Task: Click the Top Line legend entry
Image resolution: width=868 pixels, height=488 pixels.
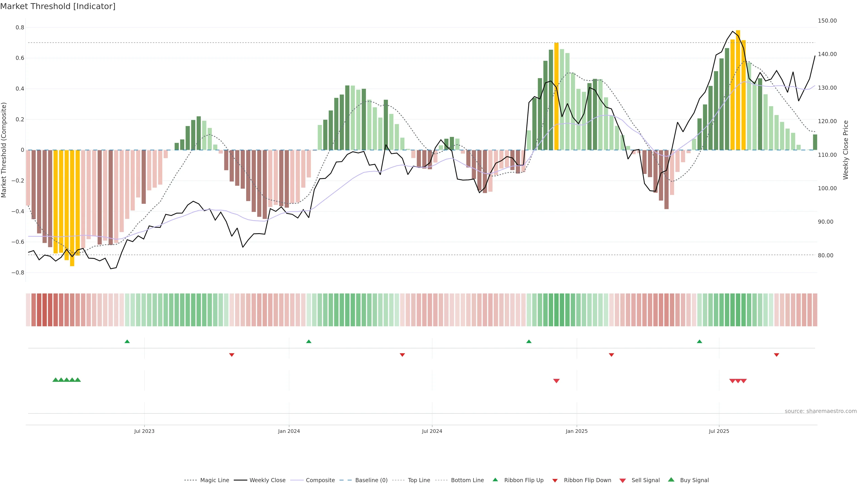Action: click(419, 480)
